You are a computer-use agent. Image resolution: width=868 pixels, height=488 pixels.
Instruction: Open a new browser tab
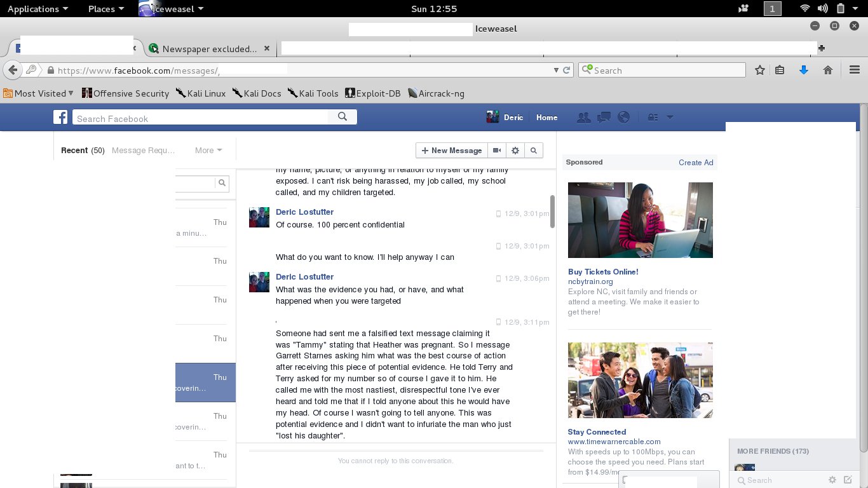click(822, 48)
